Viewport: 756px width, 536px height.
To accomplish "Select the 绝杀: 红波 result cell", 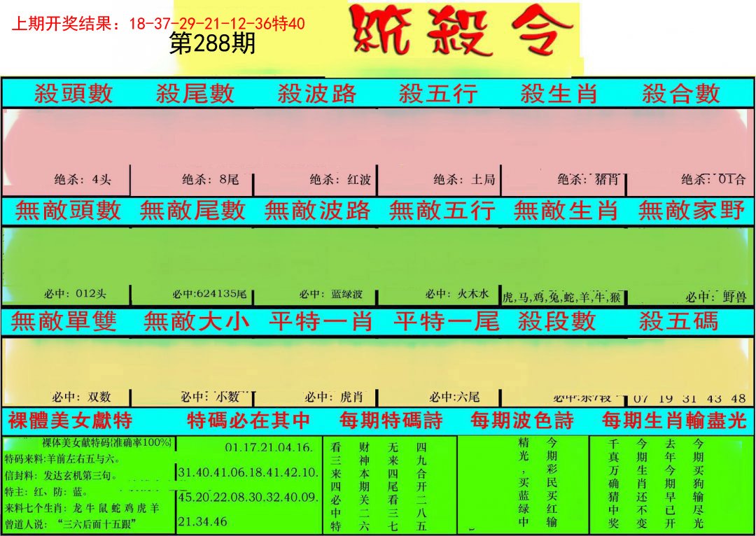I will (x=339, y=180).
